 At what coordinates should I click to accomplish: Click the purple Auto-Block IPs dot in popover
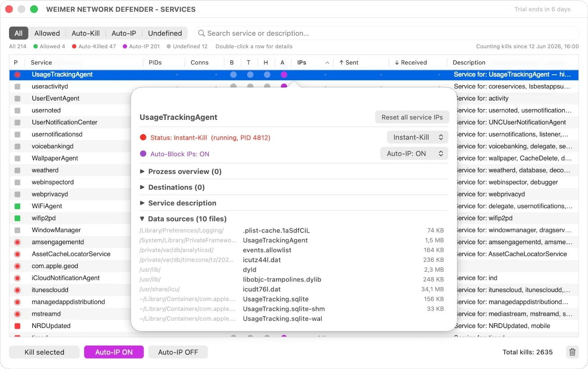143,154
